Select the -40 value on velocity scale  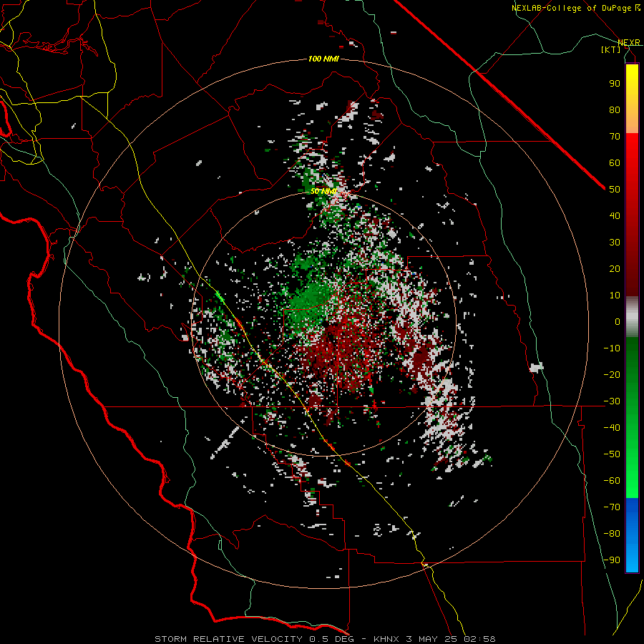coord(612,428)
